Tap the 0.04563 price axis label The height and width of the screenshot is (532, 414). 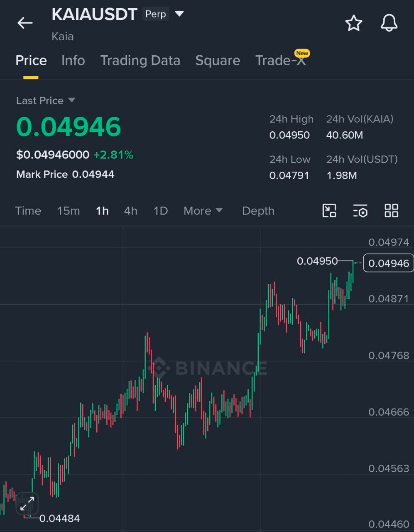pyautogui.click(x=389, y=468)
